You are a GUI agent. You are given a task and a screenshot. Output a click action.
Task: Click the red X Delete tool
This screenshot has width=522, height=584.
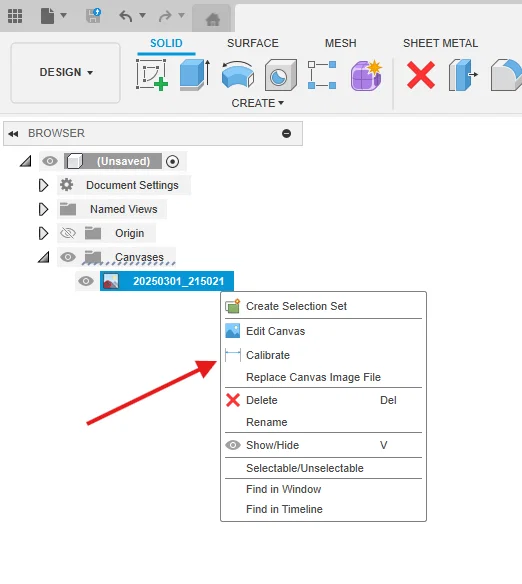(421, 75)
